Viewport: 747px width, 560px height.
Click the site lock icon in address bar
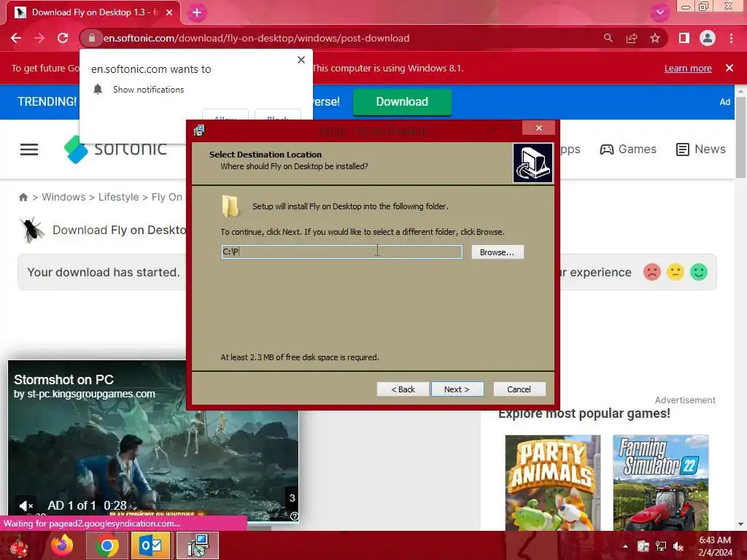coord(91,38)
